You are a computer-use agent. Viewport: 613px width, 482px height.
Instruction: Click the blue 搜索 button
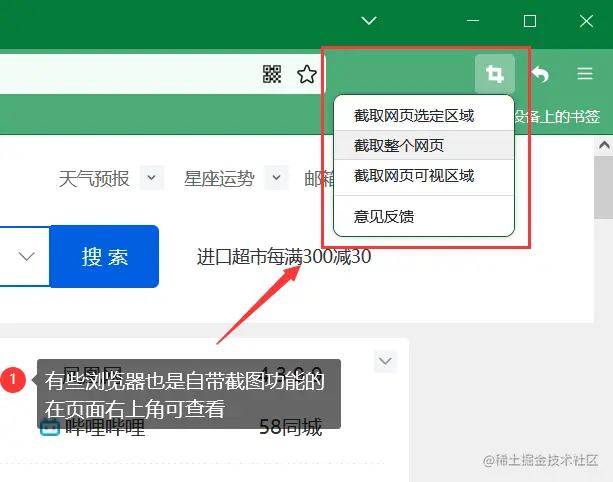click(x=104, y=256)
